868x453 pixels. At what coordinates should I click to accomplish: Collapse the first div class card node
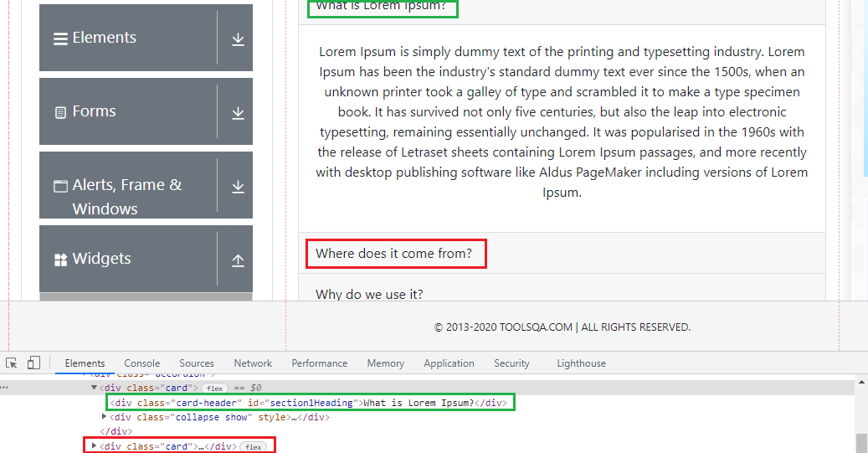(x=94, y=388)
